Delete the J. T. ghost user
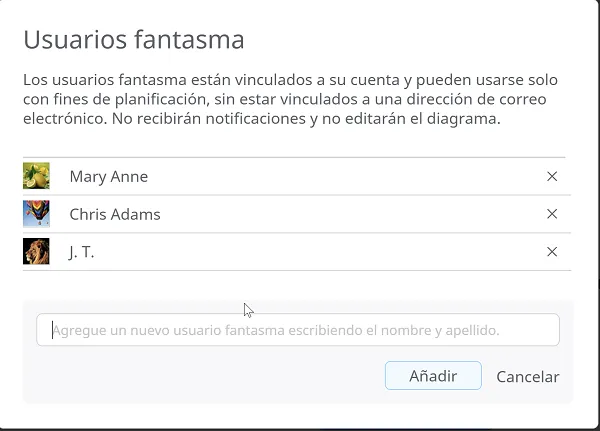The width and height of the screenshot is (600, 431). (552, 252)
